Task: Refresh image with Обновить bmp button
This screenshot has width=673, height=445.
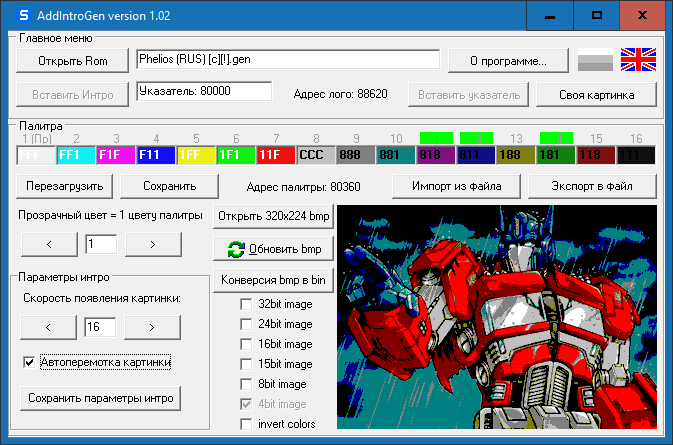Action: coord(273,249)
